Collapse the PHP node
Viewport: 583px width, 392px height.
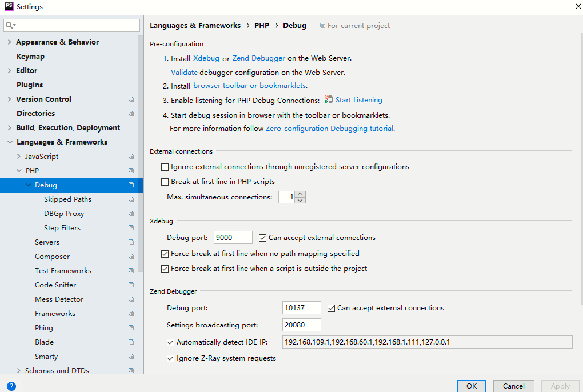click(19, 170)
